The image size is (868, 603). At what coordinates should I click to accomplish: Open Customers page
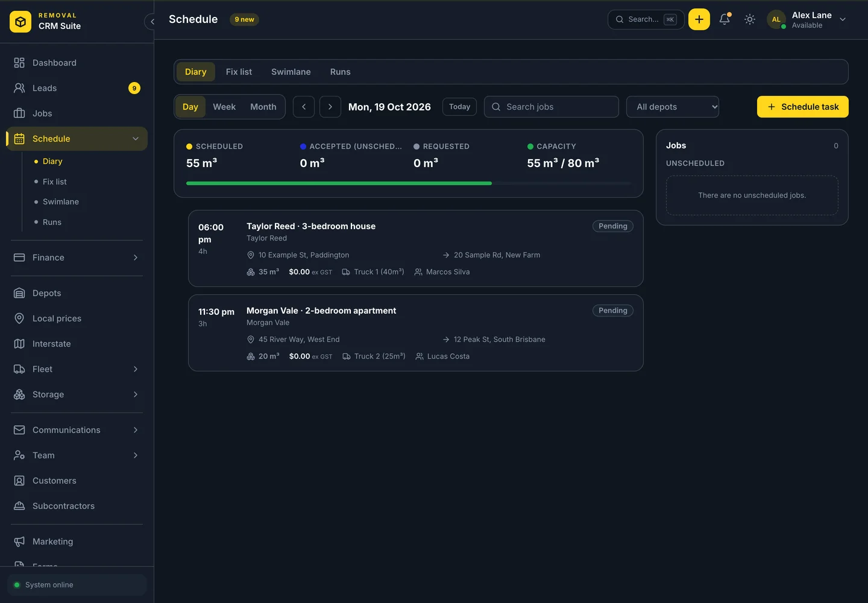coord(77,481)
